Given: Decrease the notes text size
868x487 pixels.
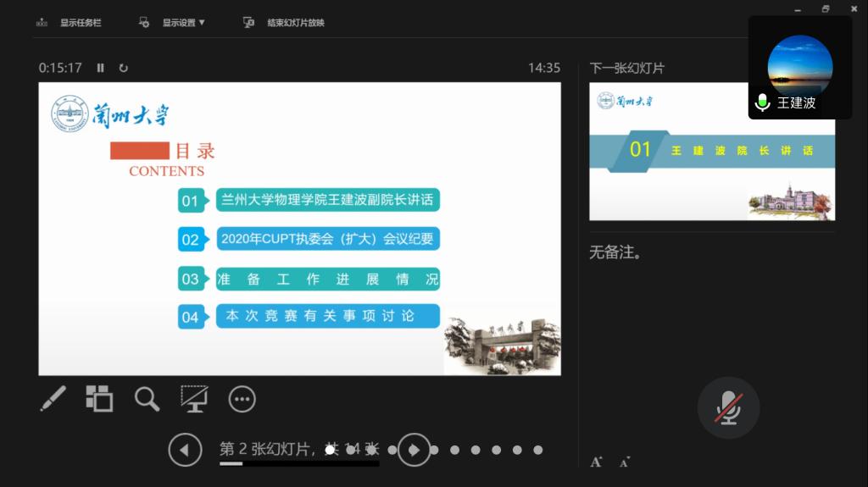Looking at the screenshot, I should (x=625, y=462).
